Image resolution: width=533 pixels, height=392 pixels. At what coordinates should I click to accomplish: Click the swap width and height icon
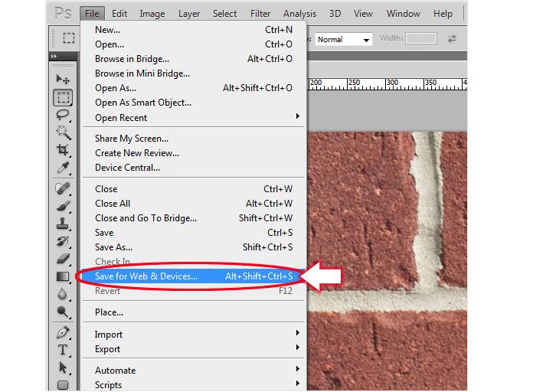pyautogui.click(x=452, y=39)
